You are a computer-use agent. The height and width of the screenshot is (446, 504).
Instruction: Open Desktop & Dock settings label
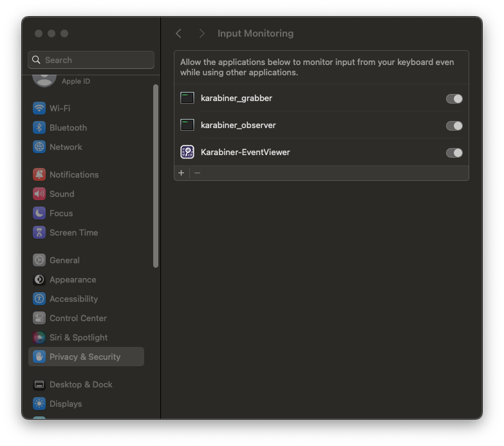[x=80, y=384]
